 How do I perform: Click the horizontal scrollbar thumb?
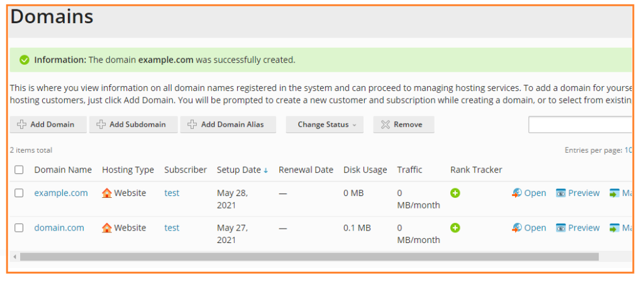(x=309, y=257)
